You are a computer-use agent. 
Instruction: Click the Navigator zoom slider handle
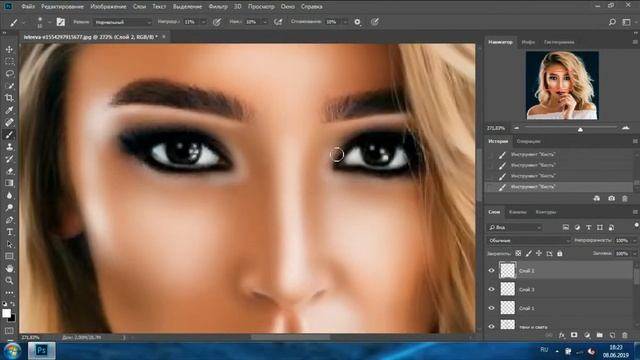[x=580, y=129]
